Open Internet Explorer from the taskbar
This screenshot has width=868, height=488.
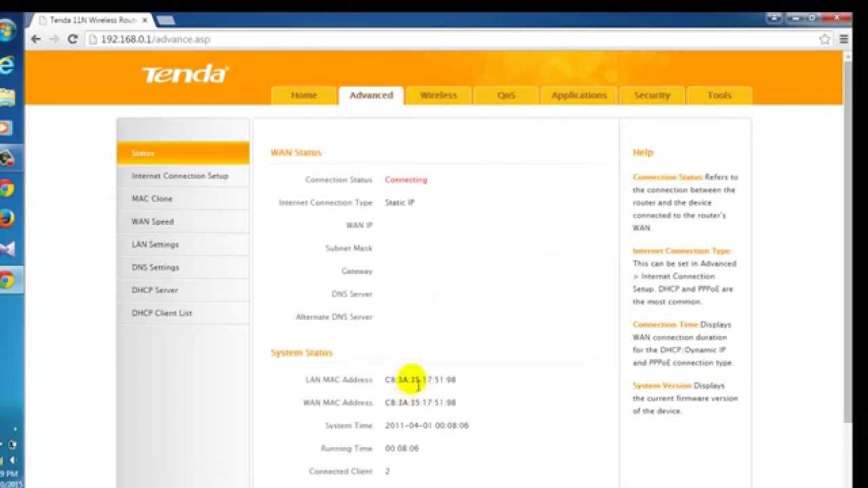7,65
